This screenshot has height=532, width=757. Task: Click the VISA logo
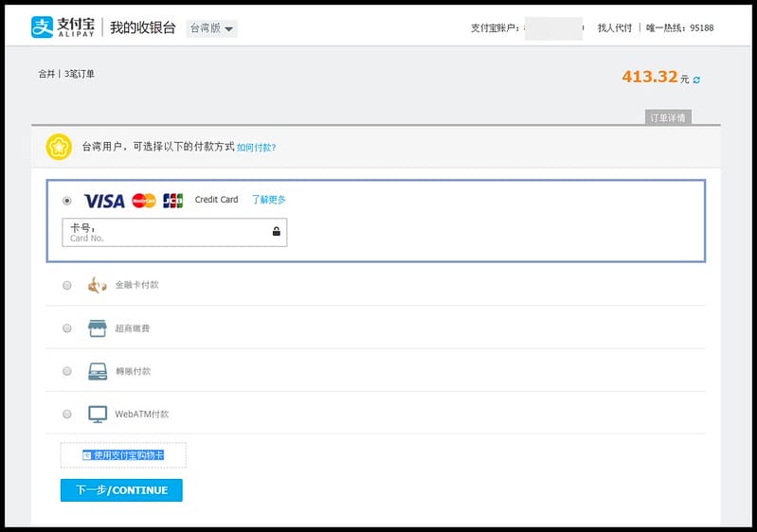[x=104, y=201]
